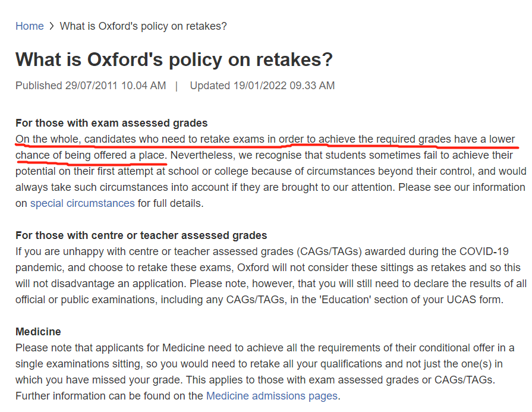
Task: Open the special circumstances link
Action: [83, 203]
